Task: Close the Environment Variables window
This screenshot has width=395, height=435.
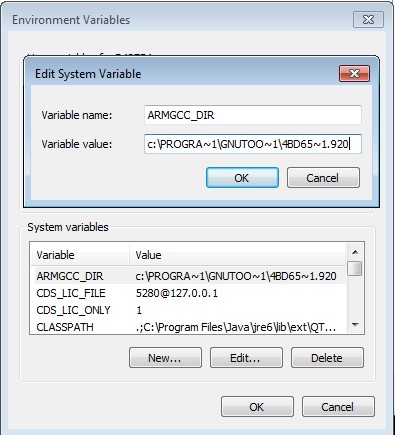Action: [x=368, y=20]
